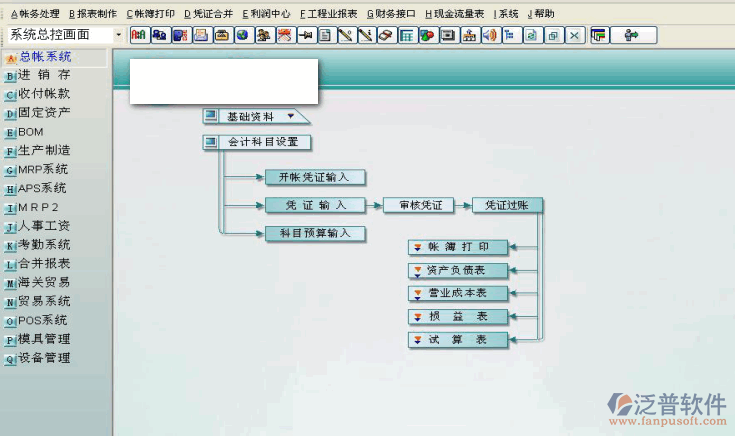737x437 pixels.
Task: Open the 财务接口 menu
Action: click(393, 14)
